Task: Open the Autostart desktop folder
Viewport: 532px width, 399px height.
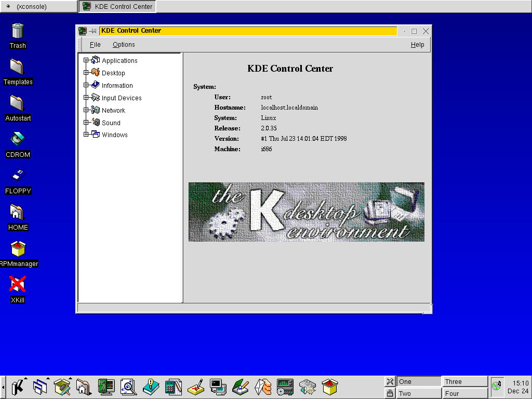Action: coord(18,109)
